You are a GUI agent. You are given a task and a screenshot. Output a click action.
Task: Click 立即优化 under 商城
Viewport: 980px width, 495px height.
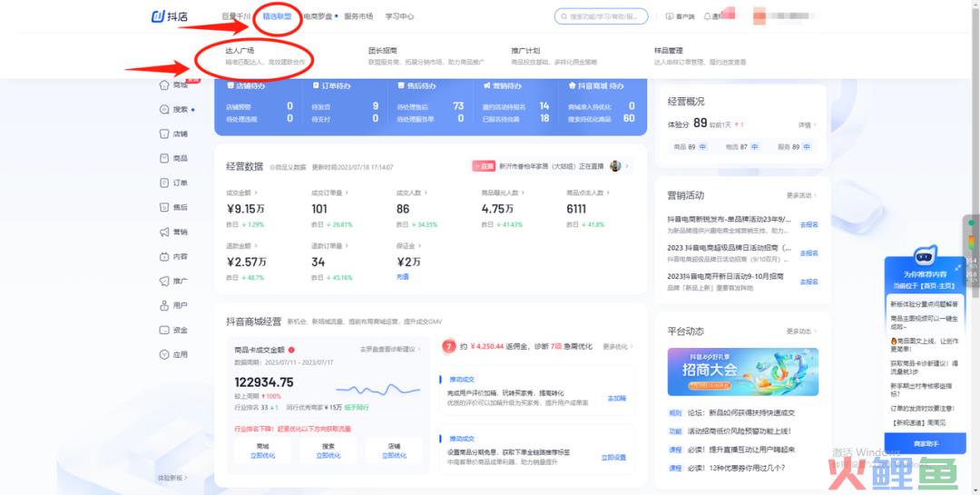262,456
